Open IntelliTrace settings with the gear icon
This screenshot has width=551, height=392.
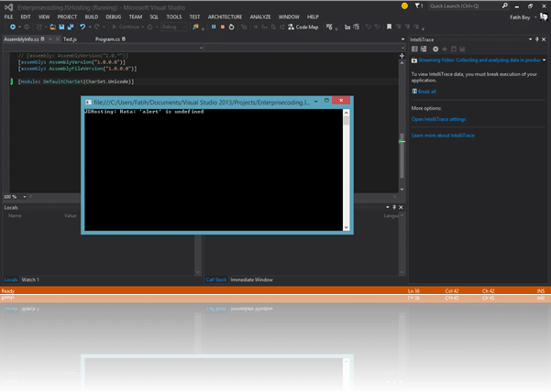[x=435, y=49]
